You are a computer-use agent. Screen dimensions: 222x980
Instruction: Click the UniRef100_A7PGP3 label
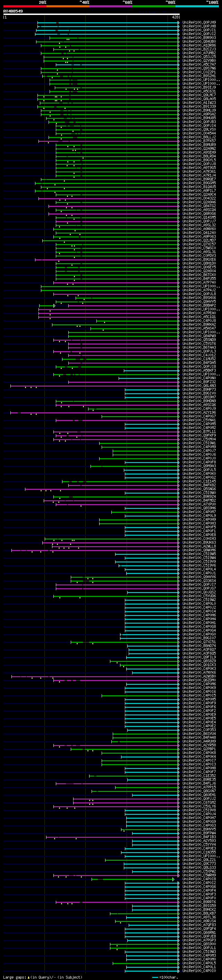click(199, 940)
